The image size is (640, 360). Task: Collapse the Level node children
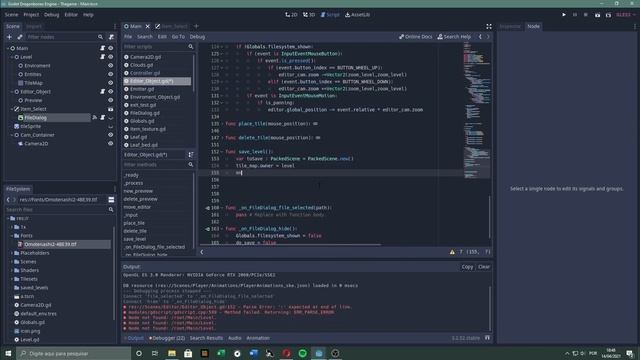(x=12, y=57)
